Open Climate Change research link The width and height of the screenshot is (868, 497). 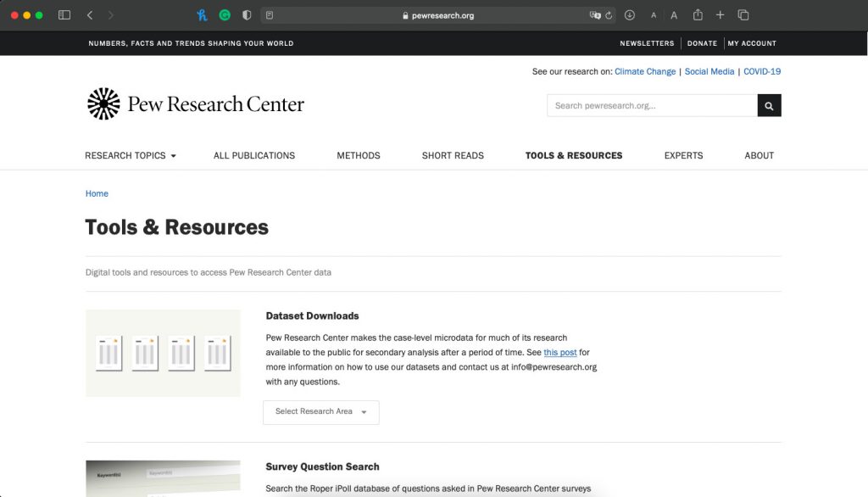pyautogui.click(x=645, y=71)
